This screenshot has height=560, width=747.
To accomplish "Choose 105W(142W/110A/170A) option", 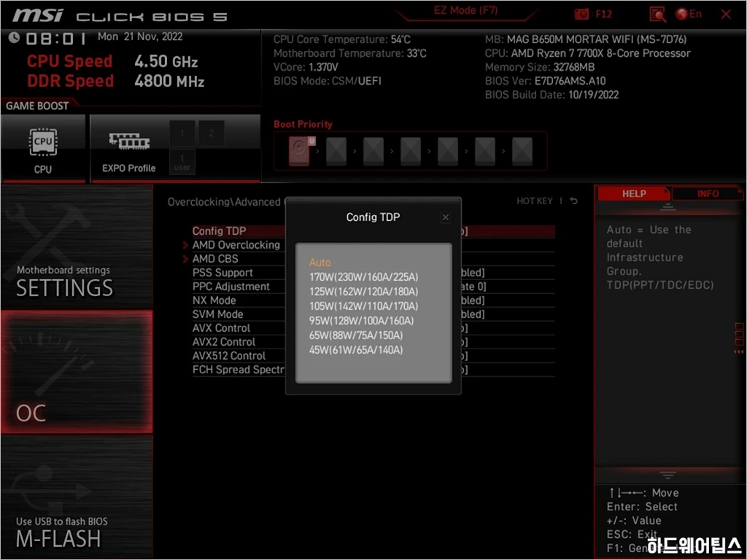I will [363, 306].
